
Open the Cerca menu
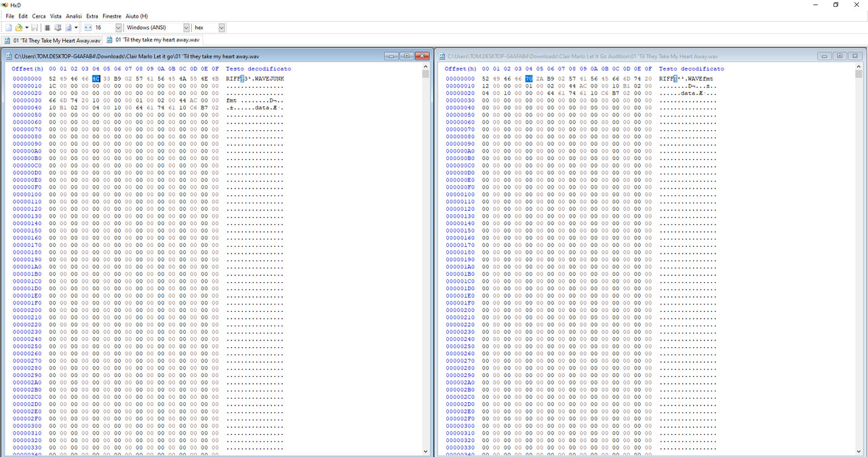39,16
